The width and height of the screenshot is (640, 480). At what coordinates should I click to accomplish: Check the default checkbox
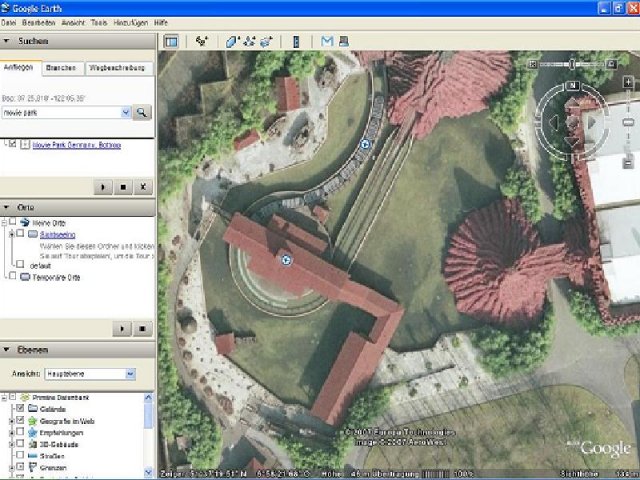[20, 264]
